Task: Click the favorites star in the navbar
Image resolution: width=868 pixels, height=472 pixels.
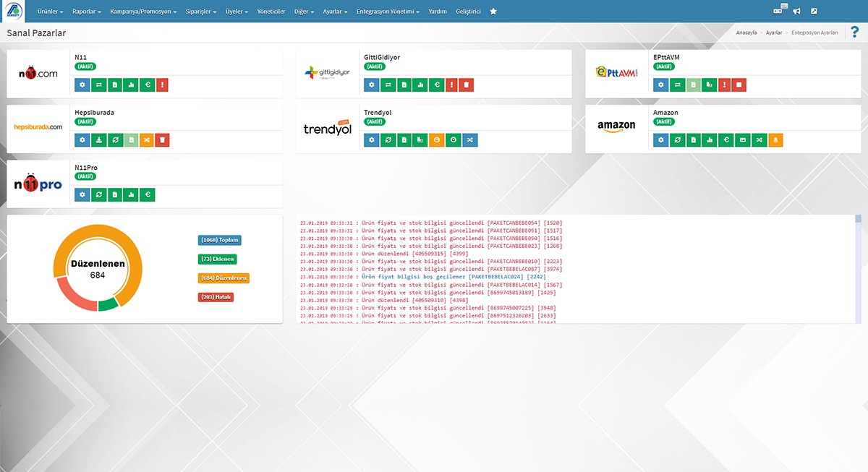Action: pos(493,12)
